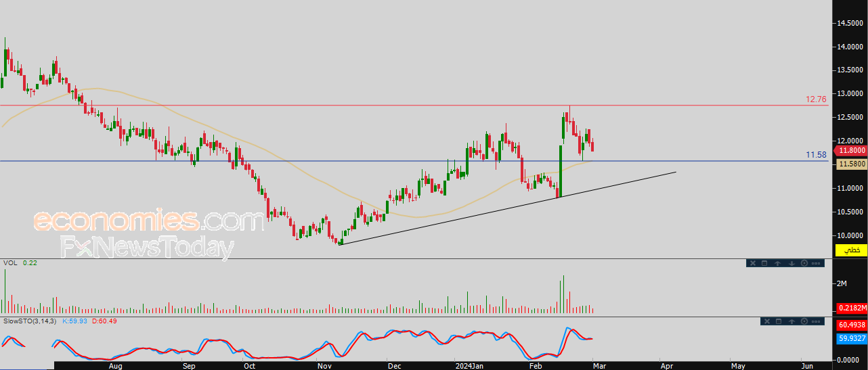Open VOL indicator settings gear

[x=804, y=263]
